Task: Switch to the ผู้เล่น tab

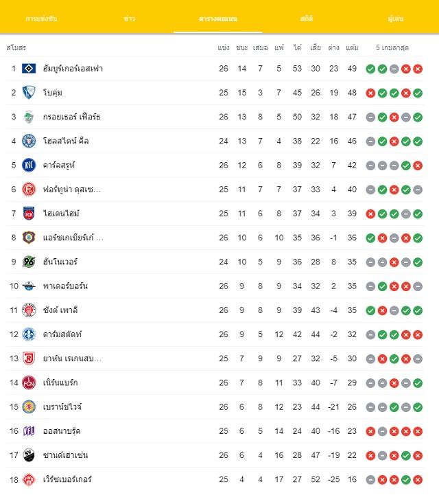Action: coord(395,19)
